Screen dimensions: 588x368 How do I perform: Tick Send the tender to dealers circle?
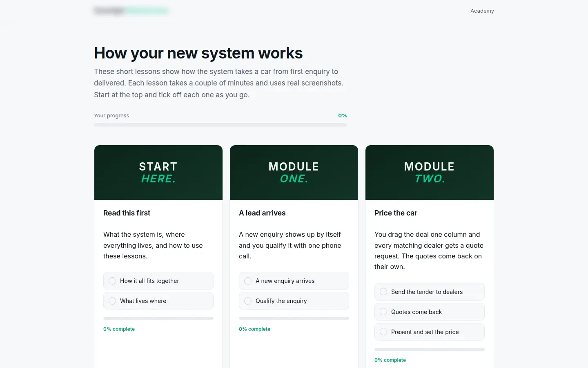pyautogui.click(x=383, y=292)
